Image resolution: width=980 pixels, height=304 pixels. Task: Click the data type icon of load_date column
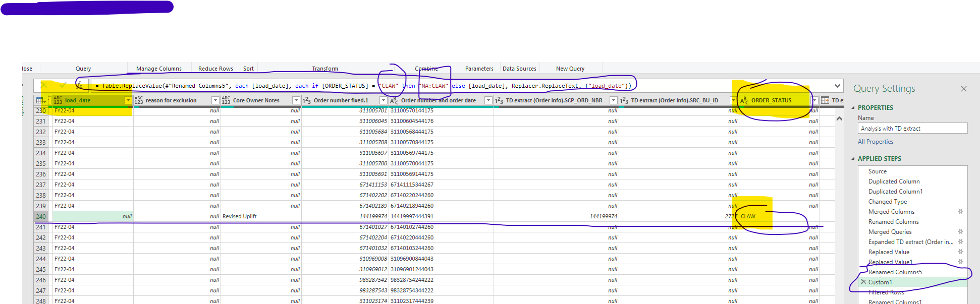click(58, 100)
